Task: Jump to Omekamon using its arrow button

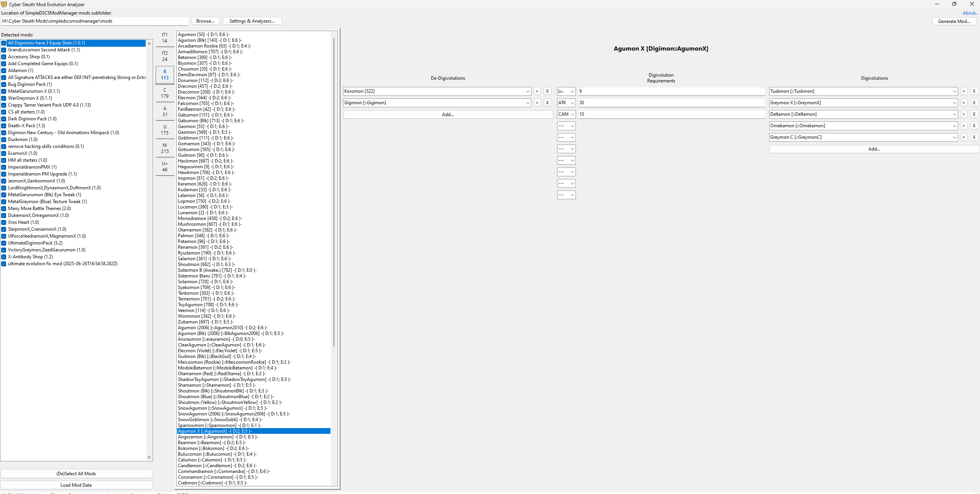Action: pos(964,126)
